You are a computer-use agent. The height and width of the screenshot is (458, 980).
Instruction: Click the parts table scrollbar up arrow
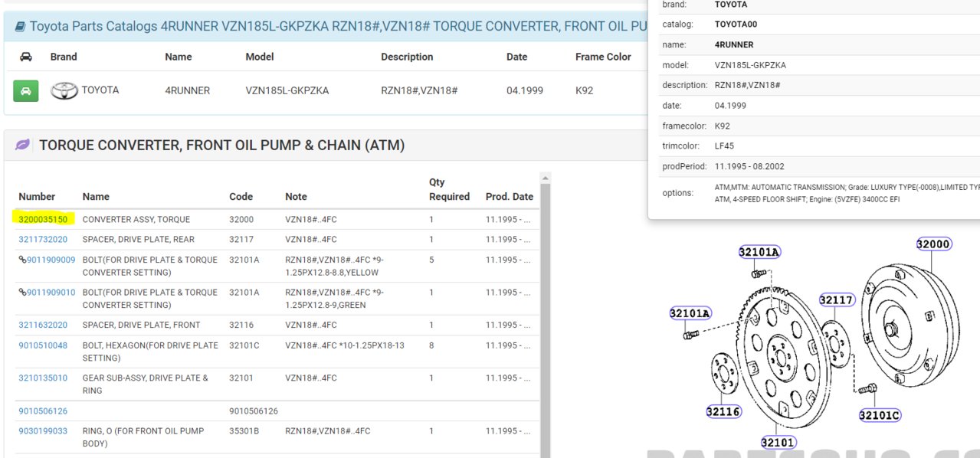pyautogui.click(x=546, y=178)
